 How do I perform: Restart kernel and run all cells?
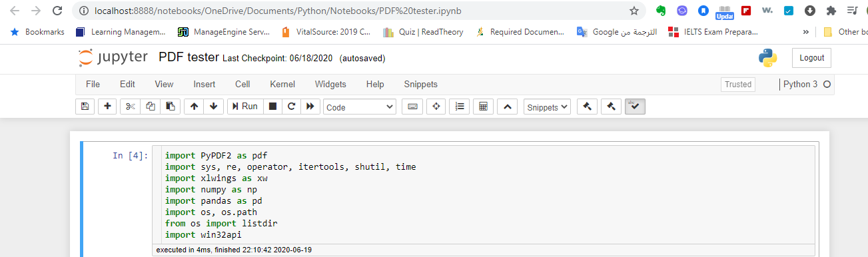[310, 107]
